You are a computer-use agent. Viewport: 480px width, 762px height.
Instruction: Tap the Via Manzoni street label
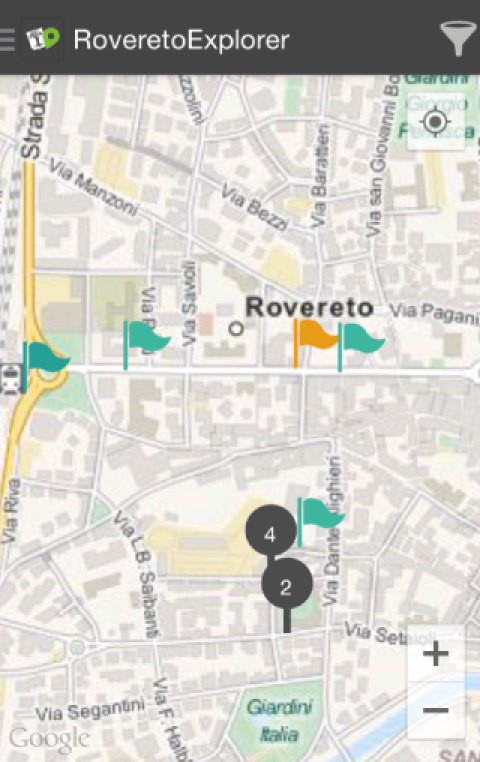pyautogui.click(x=94, y=188)
